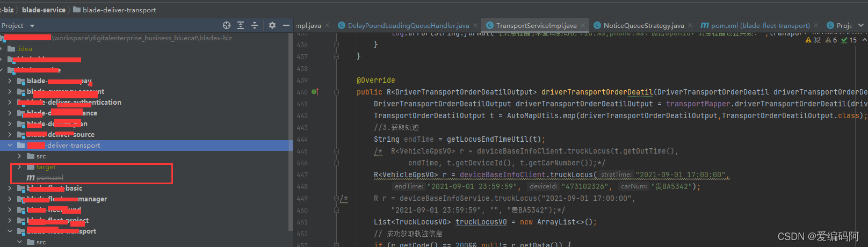This screenshot has width=868, height=247.
Task: Click the @Override annotation
Action: 375,80
